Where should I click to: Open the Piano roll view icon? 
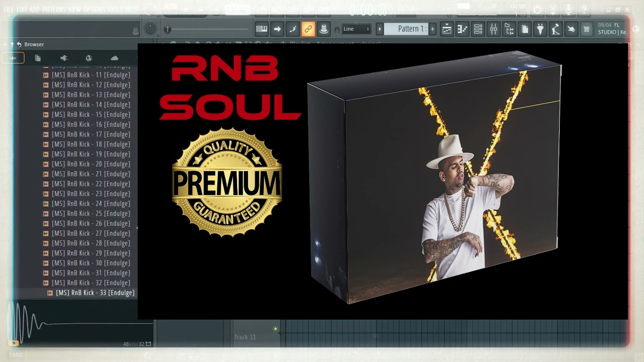click(x=462, y=30)
